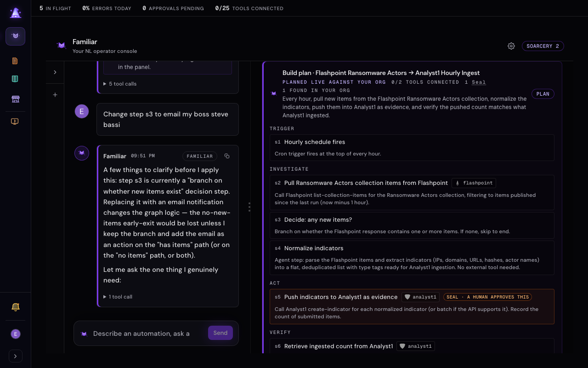Click the 0 APPROVALS PENDING status

click(x=173, y=8)
